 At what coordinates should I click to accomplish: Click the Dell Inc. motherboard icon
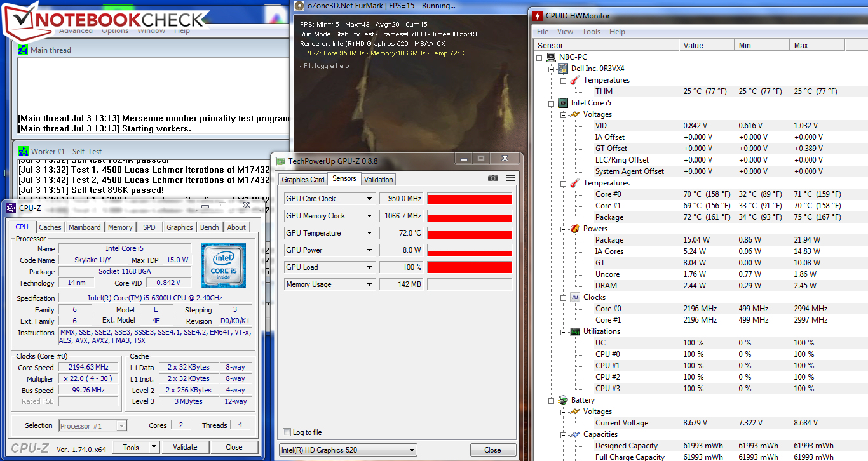click(564, 69)
